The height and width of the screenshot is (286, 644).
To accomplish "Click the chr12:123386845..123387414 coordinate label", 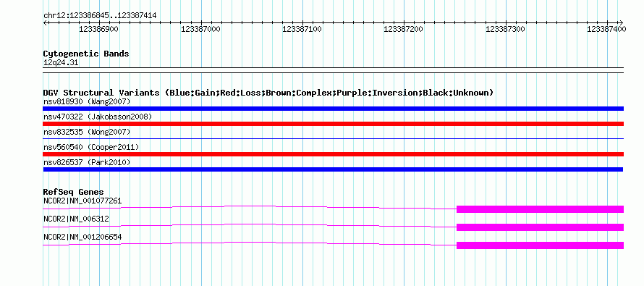I will coord(100,16).
